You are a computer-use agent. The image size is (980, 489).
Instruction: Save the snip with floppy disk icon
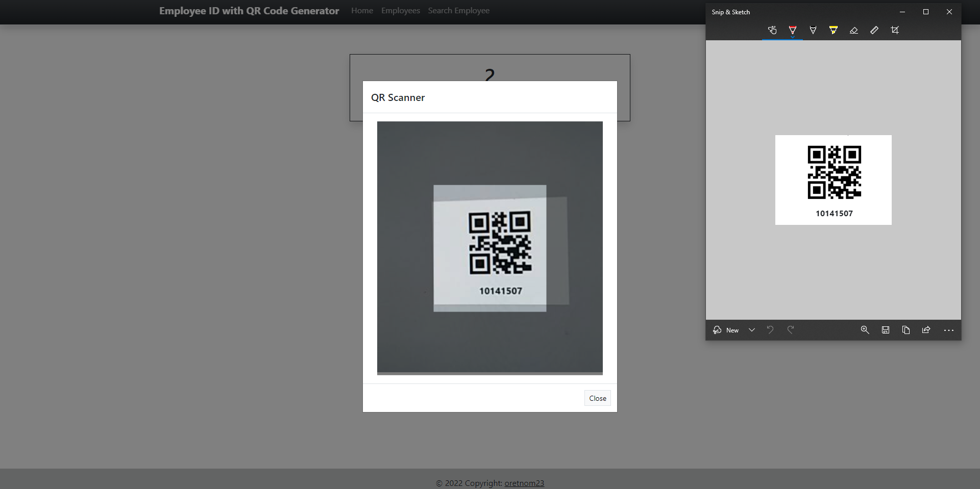886,330
